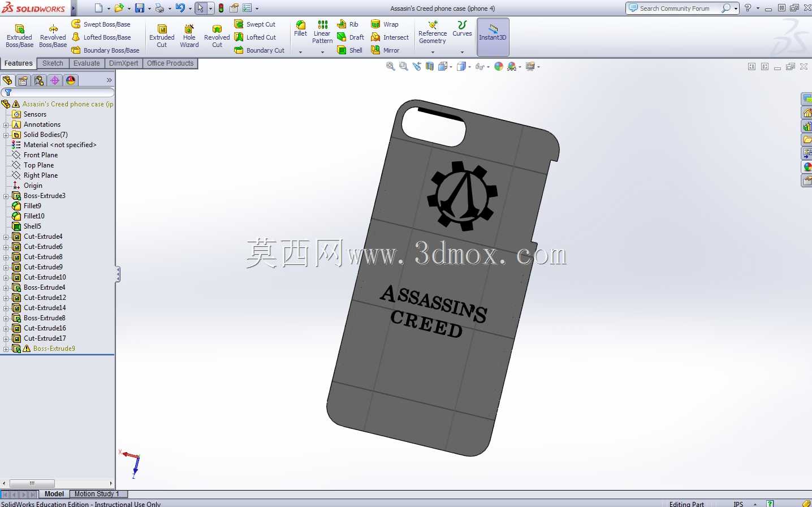Expand the Solid Bodies(7) folder

click(x=6, y=135)
